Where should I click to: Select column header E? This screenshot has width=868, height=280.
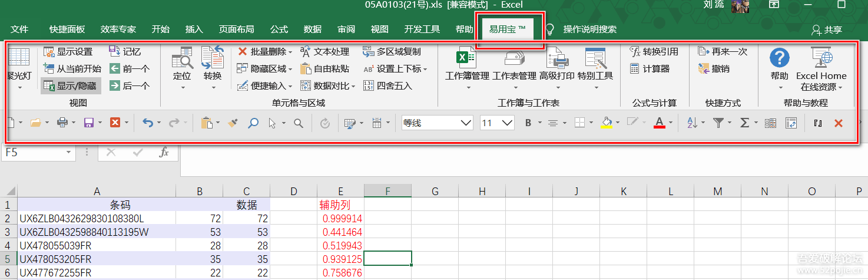tap(340, 191)
